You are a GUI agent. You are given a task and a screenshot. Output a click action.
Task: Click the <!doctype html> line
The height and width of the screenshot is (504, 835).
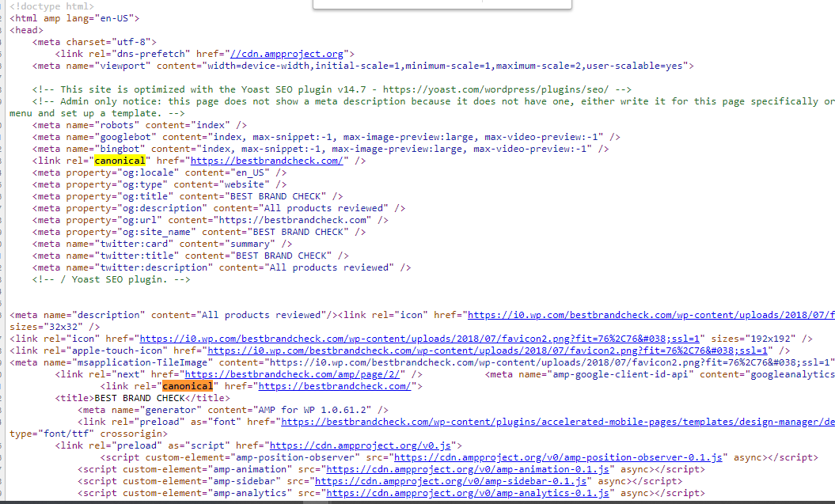click(x=51, y=6)
